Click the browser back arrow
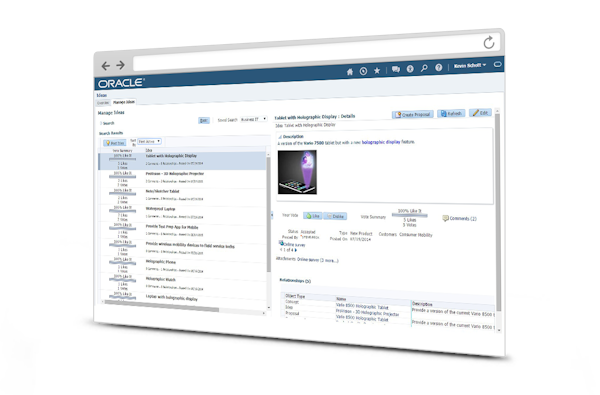This screenshot has height=395, width=600. click(x=106, y=66)
